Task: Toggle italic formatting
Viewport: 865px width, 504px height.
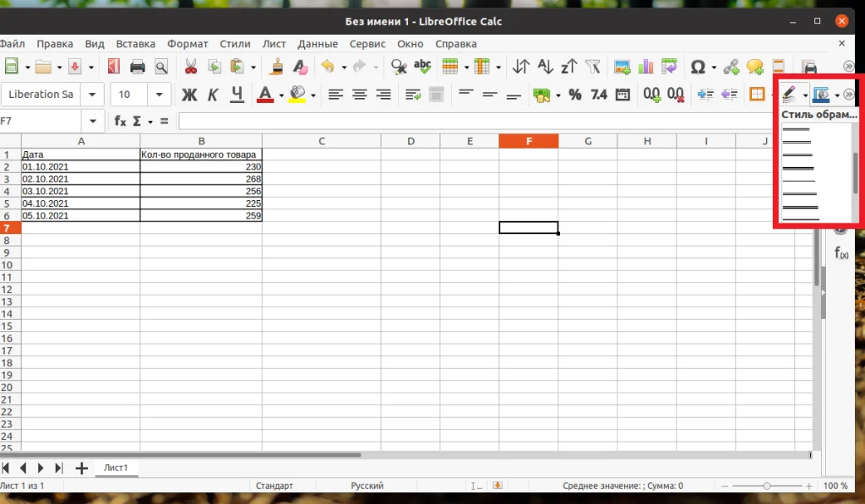Action: (x=213, y=95)
